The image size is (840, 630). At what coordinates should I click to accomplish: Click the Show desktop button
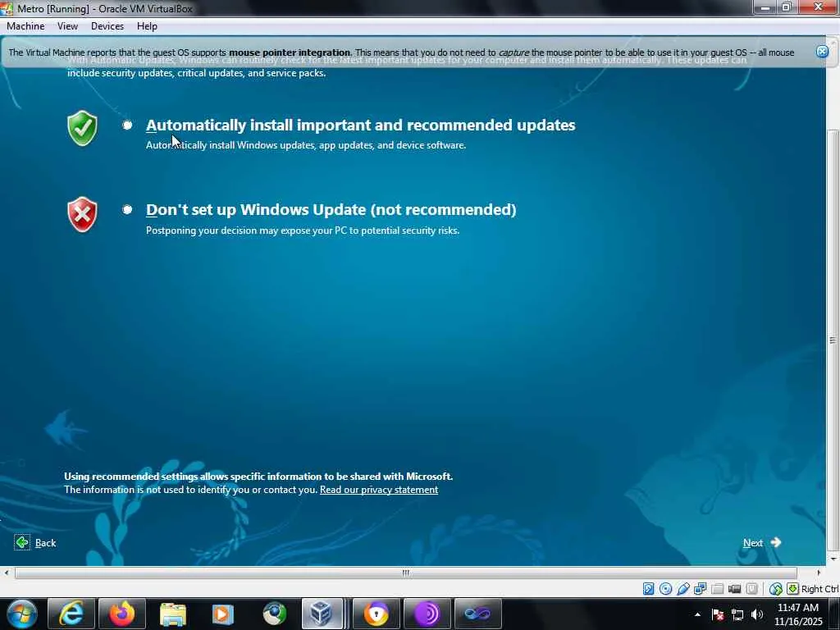point(836,614)
